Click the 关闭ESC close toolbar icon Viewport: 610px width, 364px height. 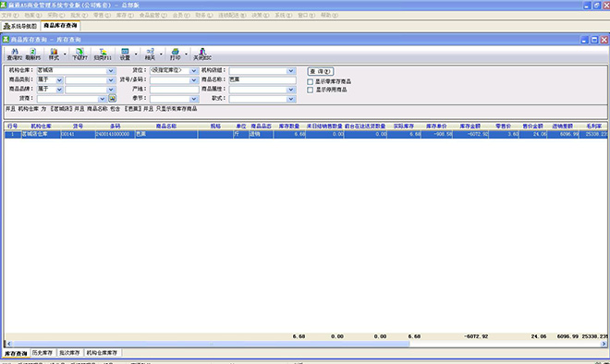click(x=202, y=55)
